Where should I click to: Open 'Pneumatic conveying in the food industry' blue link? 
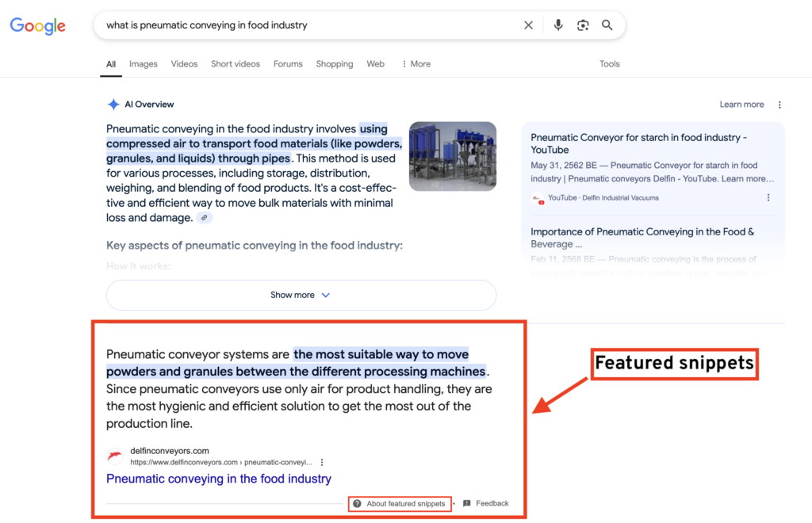tap(219, 479)
